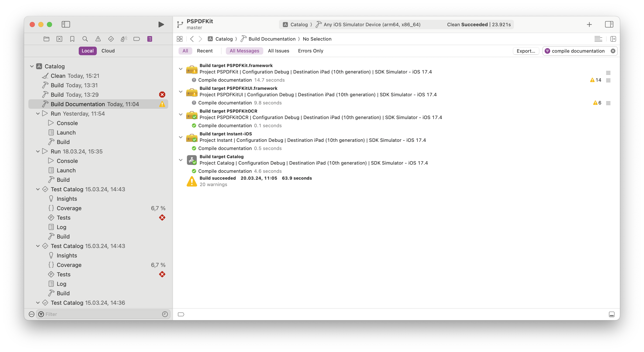Click the Export... button
This screenshot has height=352, width=644.
point(526,51)
